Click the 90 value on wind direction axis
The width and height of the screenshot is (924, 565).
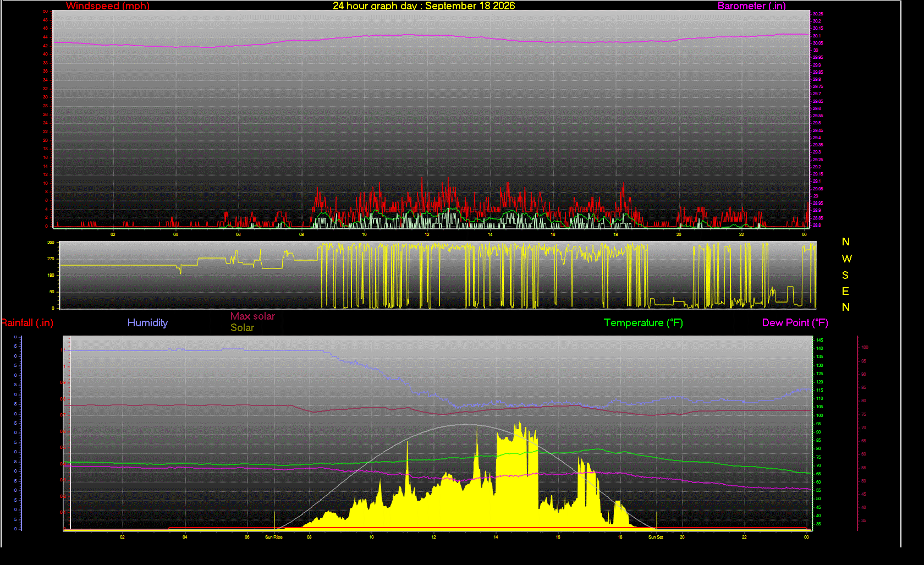point(52,292)
